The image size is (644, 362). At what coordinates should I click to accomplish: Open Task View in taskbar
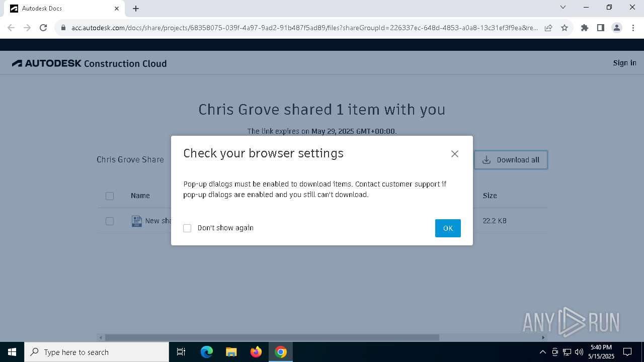[x=181, y=352]
